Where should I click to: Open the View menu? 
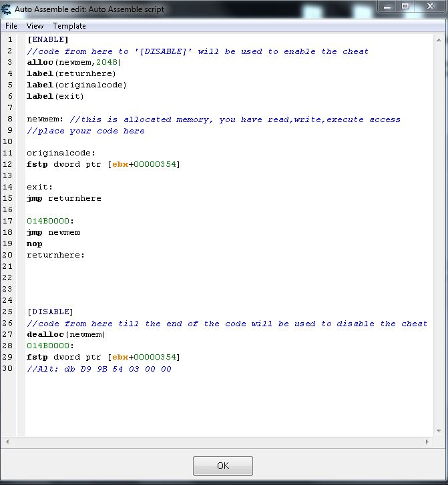tap(35, 26)
